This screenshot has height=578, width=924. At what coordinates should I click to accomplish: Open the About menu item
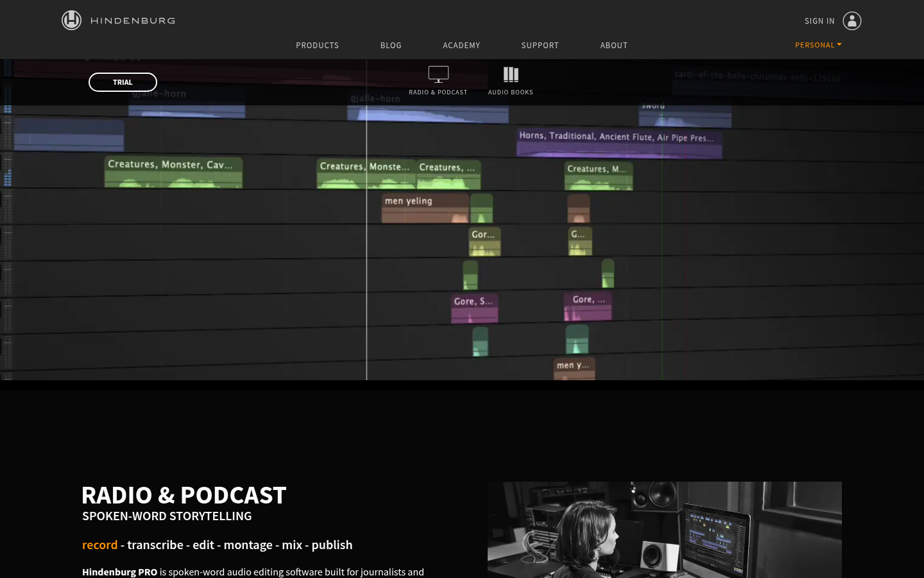pos(614,45)
